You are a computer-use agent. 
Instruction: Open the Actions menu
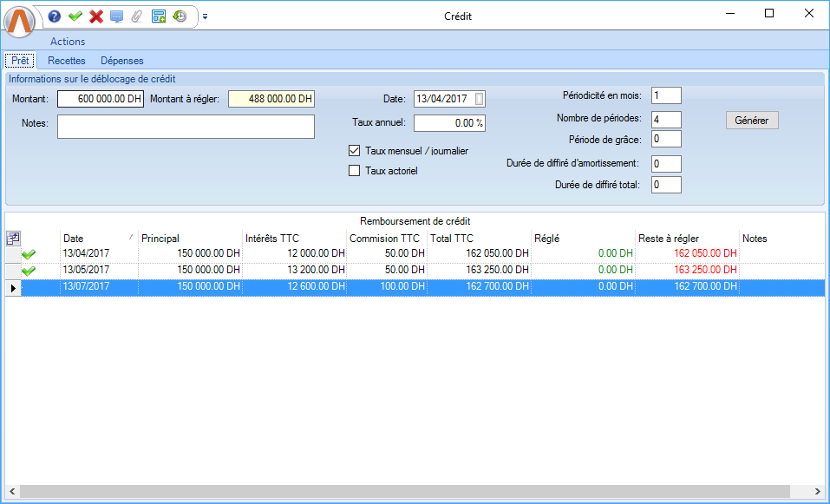68,42
